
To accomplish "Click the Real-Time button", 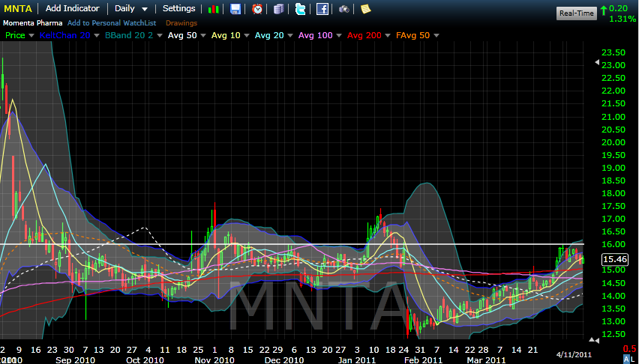I will [x=576, y=13].
